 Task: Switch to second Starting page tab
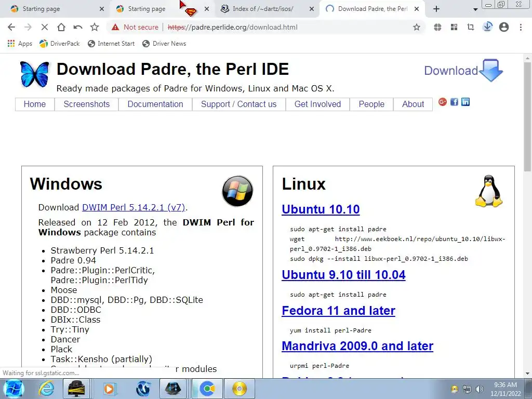146,9
